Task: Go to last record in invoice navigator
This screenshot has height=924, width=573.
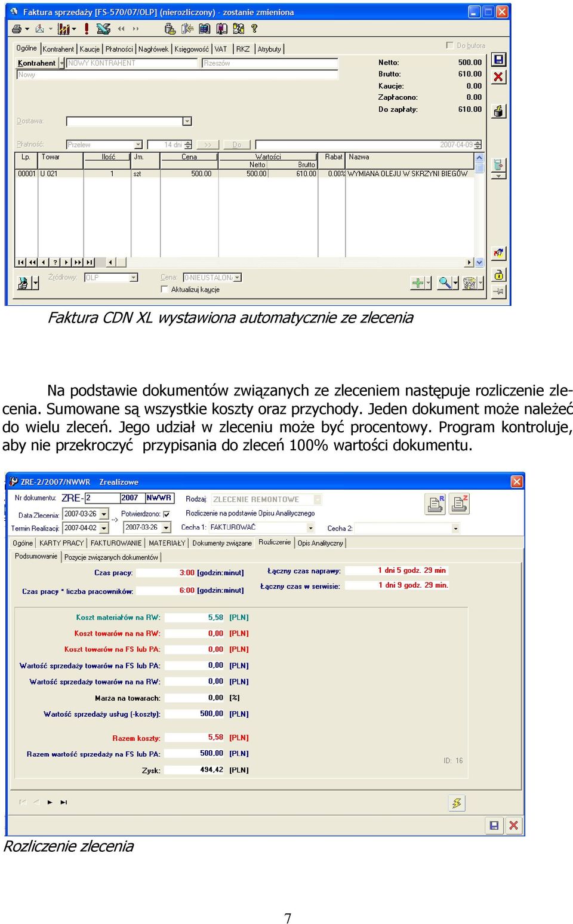Action: [x=89, y=262]
